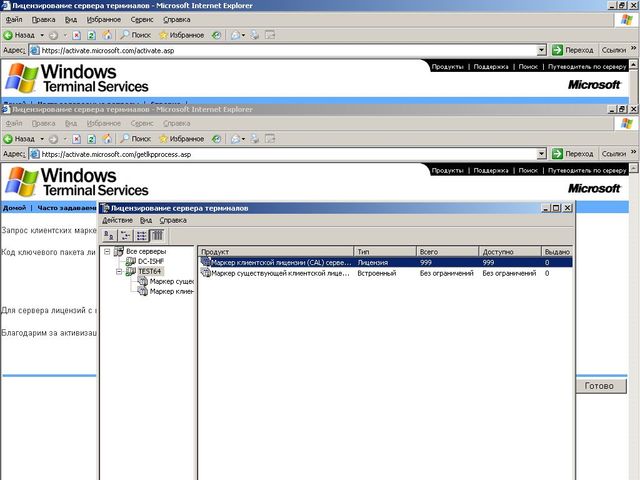Open Mail dropdown arrow in the getlkpprocess.asp toolbar
Image resolution: width=640 pixels, height=480 pixels.
[x=243, y=139]
